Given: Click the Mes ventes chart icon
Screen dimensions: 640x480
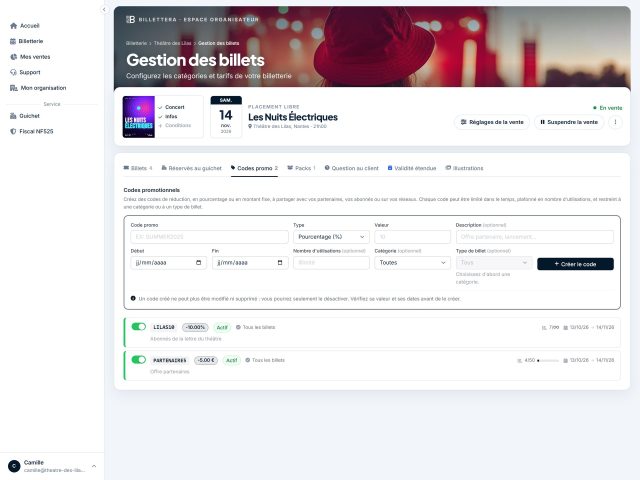Looking at the screenshot, I should click(x=13, y=57).
